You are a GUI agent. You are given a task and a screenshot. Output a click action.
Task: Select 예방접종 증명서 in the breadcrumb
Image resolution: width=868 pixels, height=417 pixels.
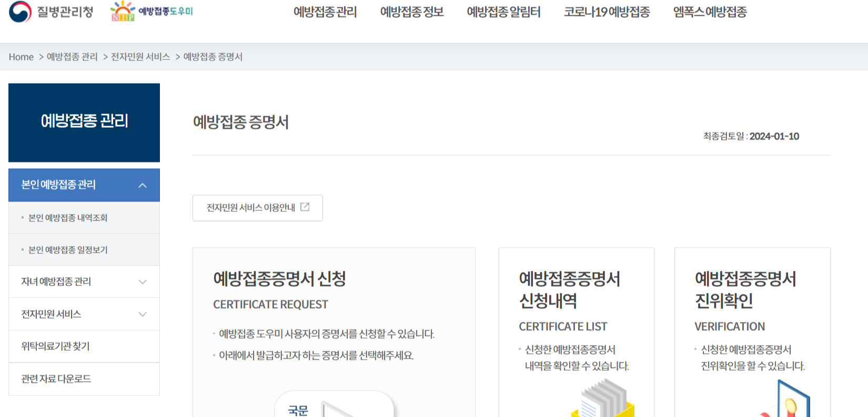[213, 57]
